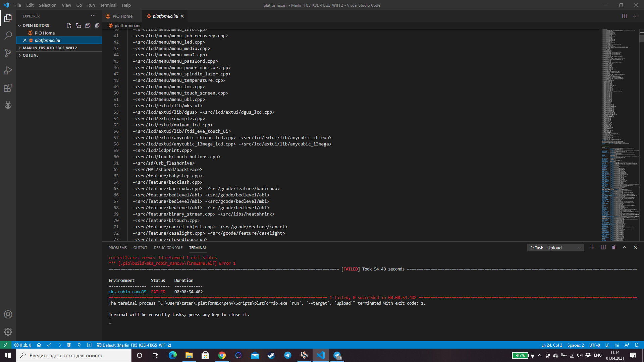Open the File menu
The width and height of the screenshot is (644, 362).
[x=18, y=5]
